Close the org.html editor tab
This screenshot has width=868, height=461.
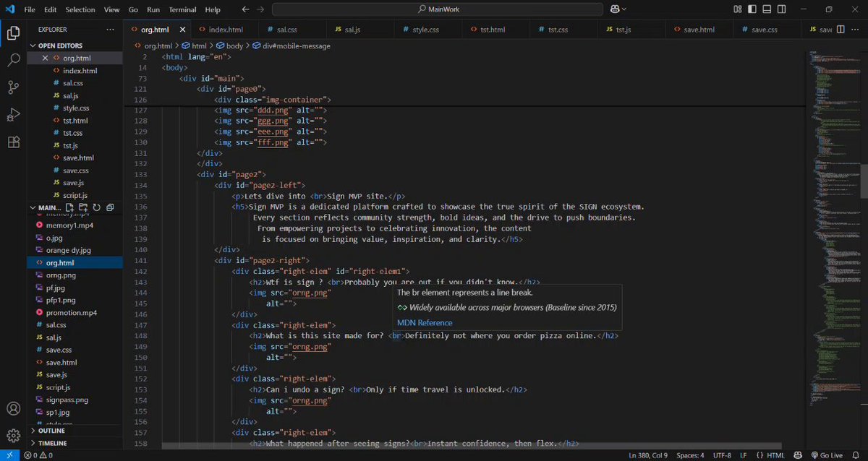(182, 30)
